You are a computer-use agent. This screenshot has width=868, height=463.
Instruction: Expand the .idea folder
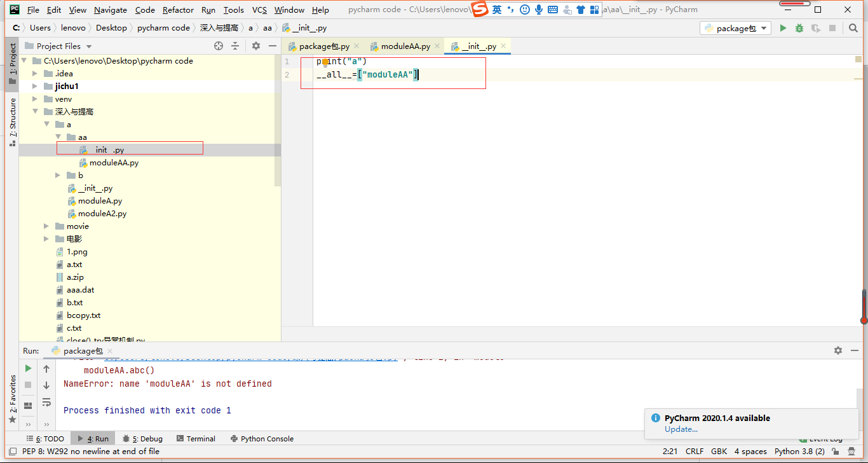pos(36,74)
